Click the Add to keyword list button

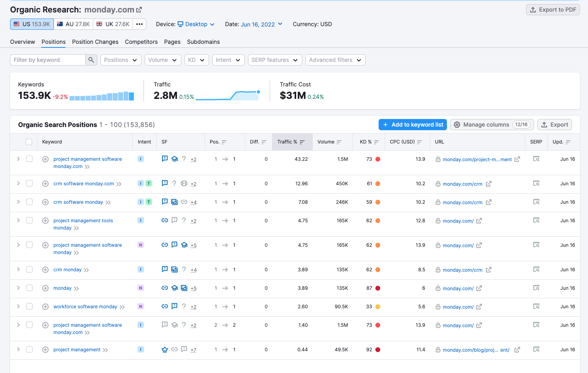(412, 125)
